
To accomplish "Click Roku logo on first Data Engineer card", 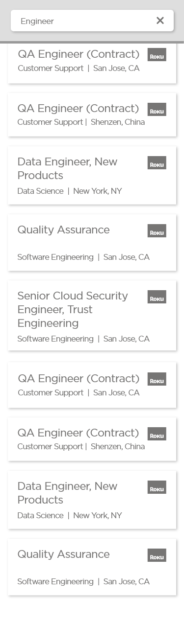I will 157,163.
